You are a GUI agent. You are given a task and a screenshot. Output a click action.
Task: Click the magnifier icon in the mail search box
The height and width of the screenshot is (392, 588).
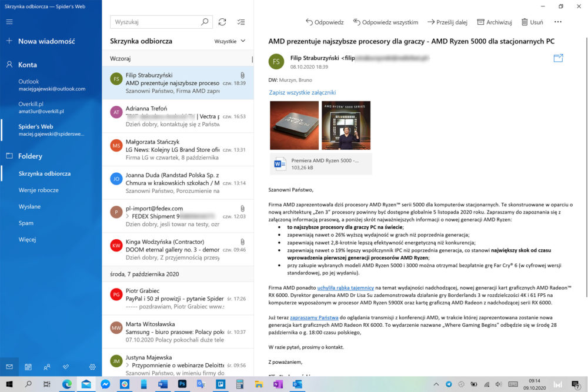point(205,22)
